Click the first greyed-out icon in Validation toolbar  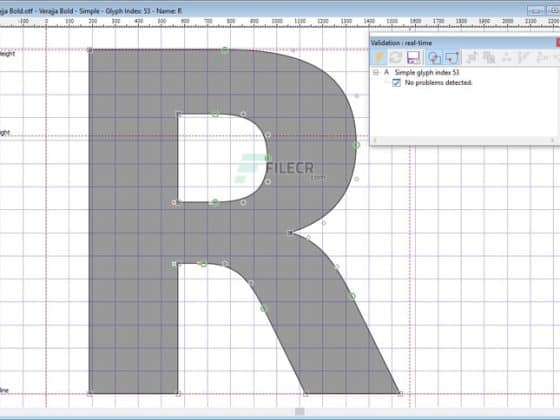471,58
